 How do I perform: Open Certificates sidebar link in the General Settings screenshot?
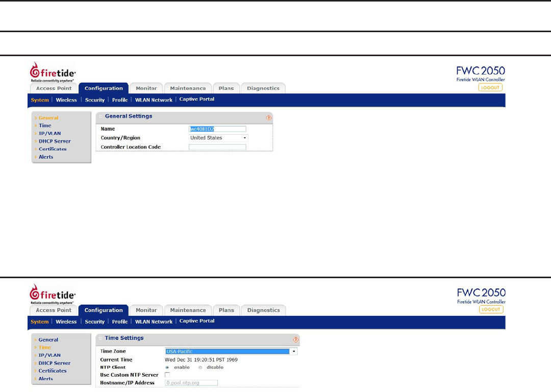53,149
